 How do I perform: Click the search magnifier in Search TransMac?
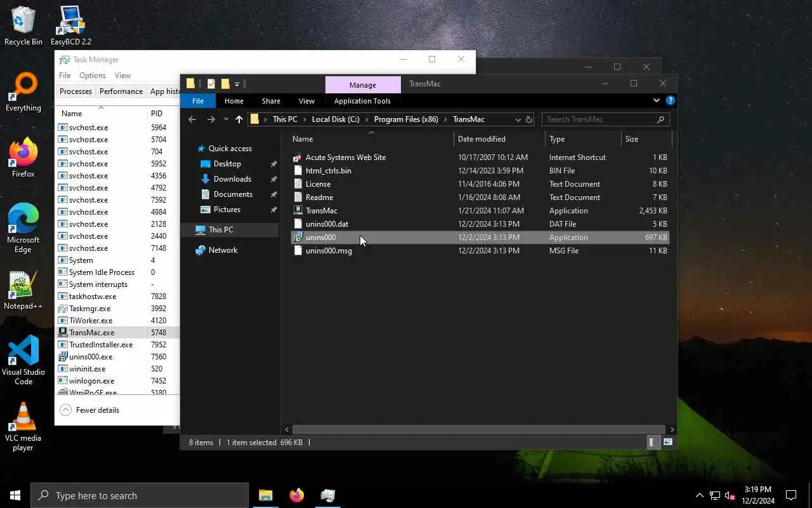tap(660, 119)
